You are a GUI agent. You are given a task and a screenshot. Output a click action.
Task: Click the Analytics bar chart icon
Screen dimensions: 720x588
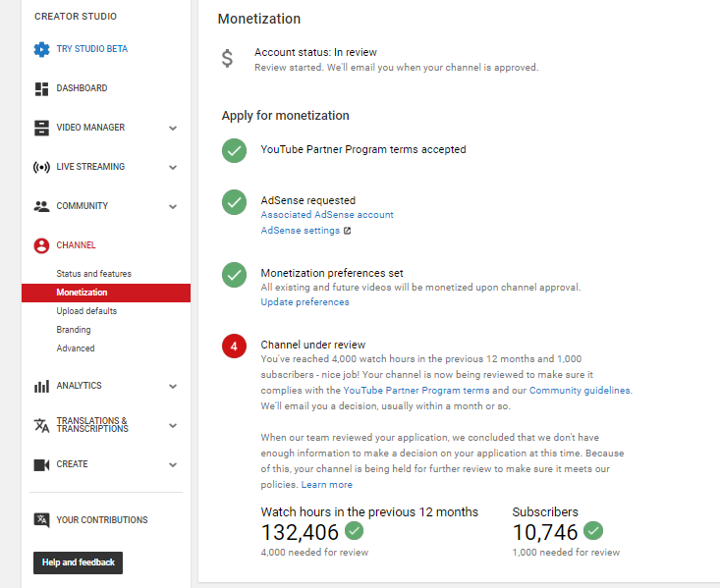coord(41,386)
